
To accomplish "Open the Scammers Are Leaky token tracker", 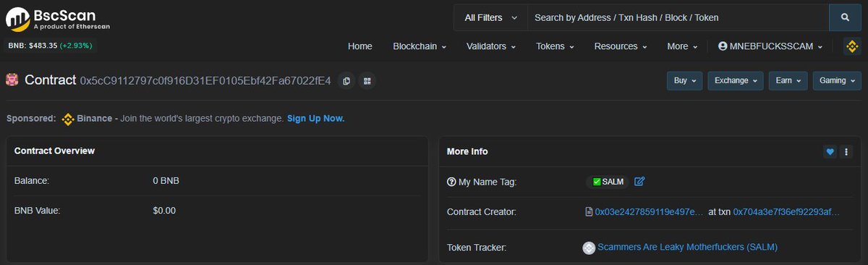I will click(687, 248).
